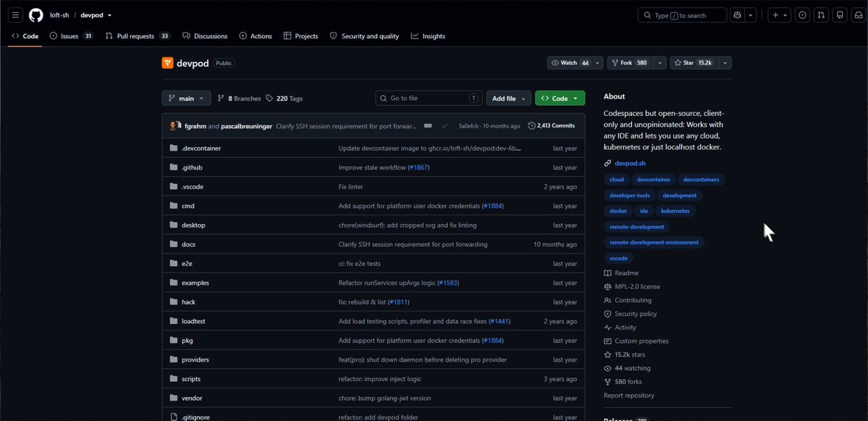Screen dimensions: 868x421
Task: Switch to the Pull requests tab
Action: click(138, 36)
